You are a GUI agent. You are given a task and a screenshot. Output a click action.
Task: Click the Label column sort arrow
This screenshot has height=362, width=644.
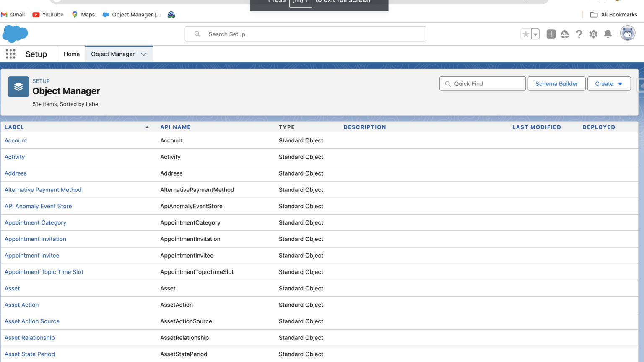pyautogui.click(x=147, y=127)
